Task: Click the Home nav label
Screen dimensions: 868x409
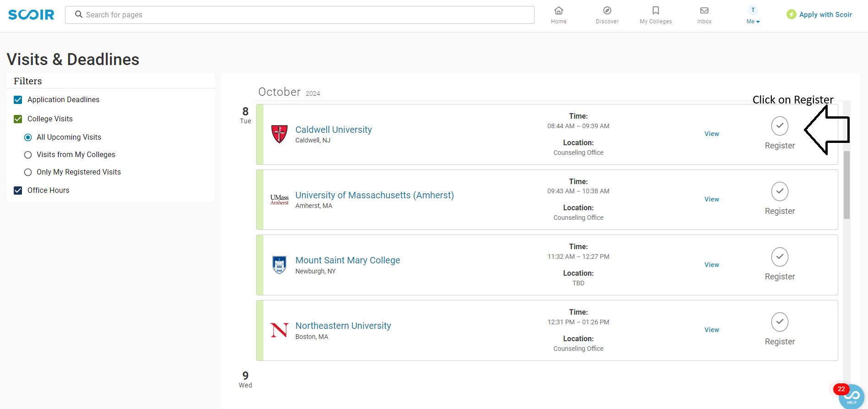Action: coord(559,22)
